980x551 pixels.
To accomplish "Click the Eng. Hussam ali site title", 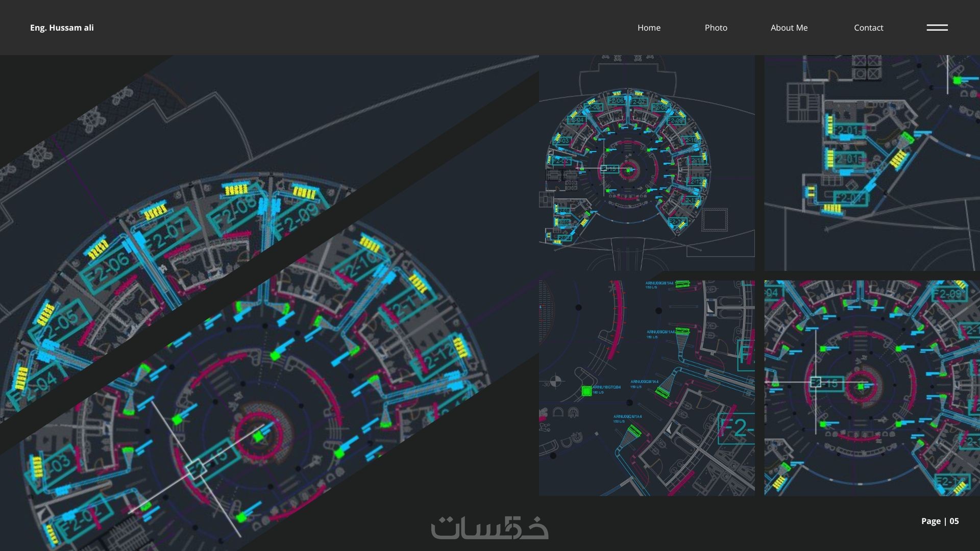I will (62, 28).
